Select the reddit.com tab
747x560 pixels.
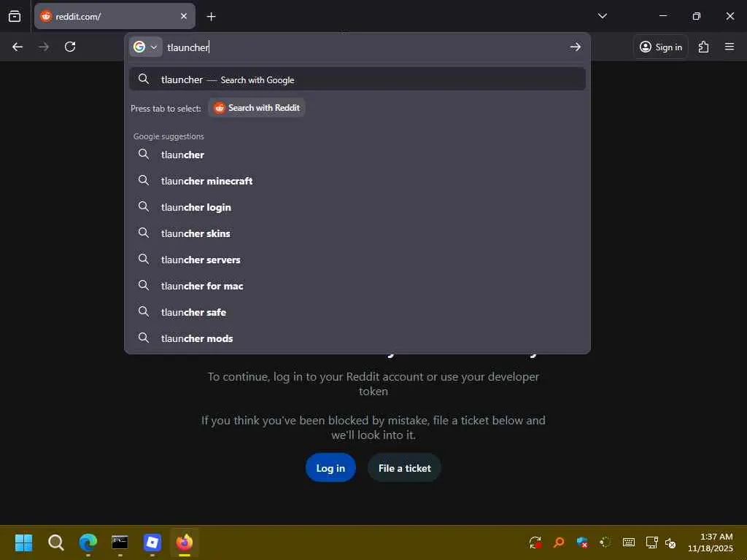[115, 16]
